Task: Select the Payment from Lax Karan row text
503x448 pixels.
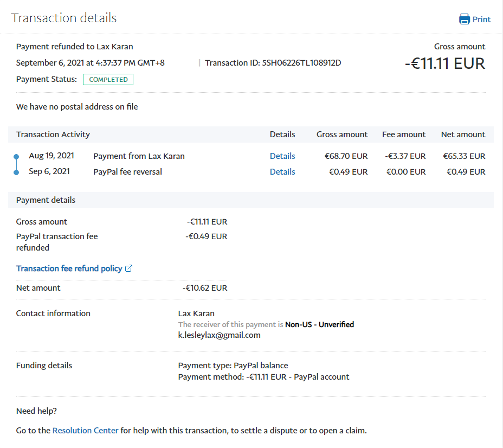Action: tap(139, 156)
